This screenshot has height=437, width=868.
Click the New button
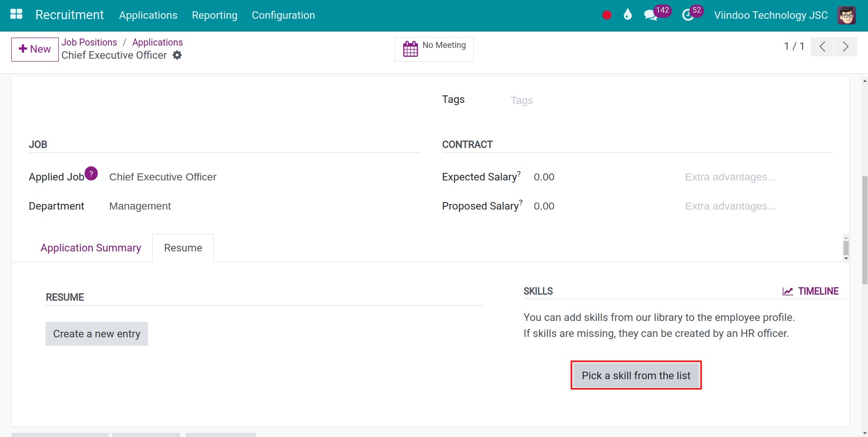click(x=35, y=49)
